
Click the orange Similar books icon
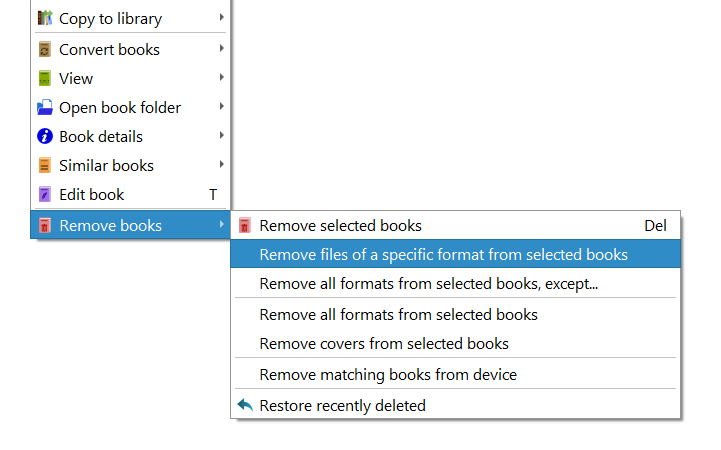pyautogui.click(x=45, y=165)
